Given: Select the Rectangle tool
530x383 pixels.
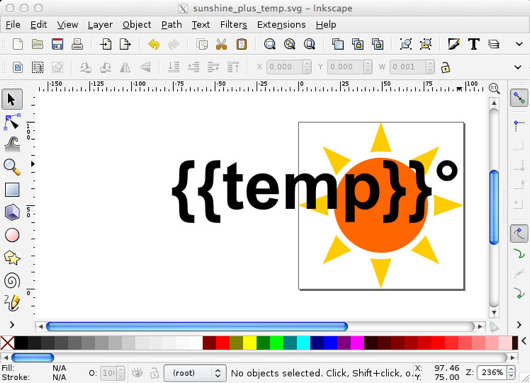Looking at the screenshot, I should (12, 190).
